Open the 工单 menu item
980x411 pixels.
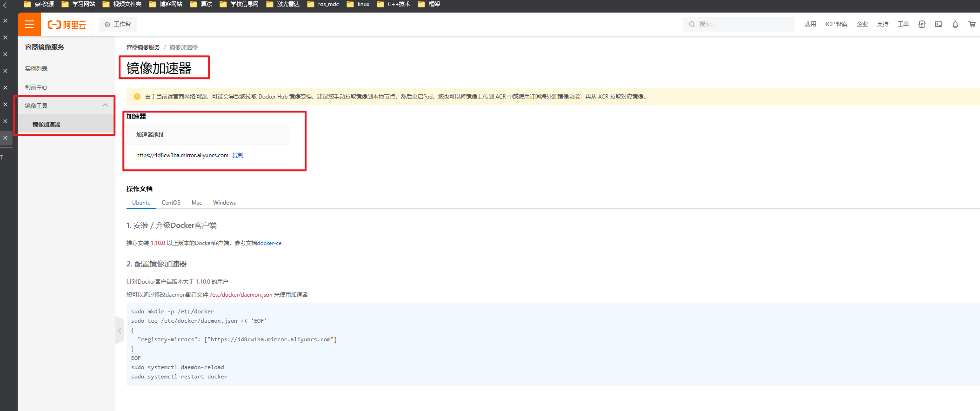[x=903, y=24]
